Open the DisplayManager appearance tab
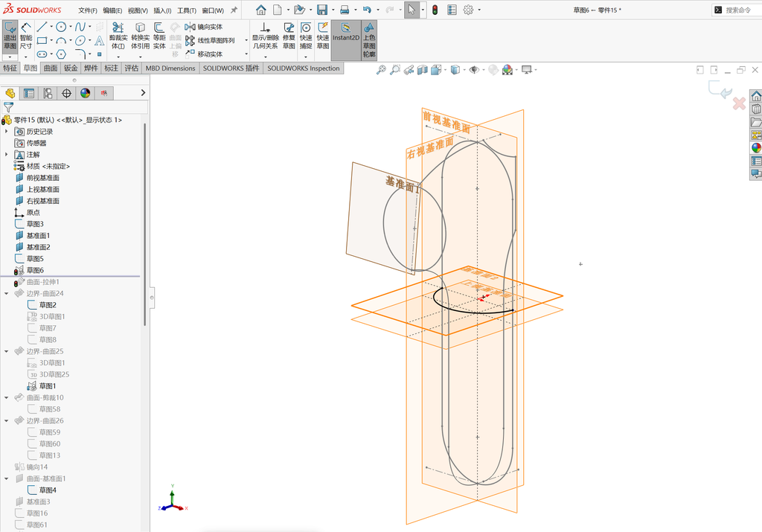Viewport: 762px width, 532px height. [86, 93]
